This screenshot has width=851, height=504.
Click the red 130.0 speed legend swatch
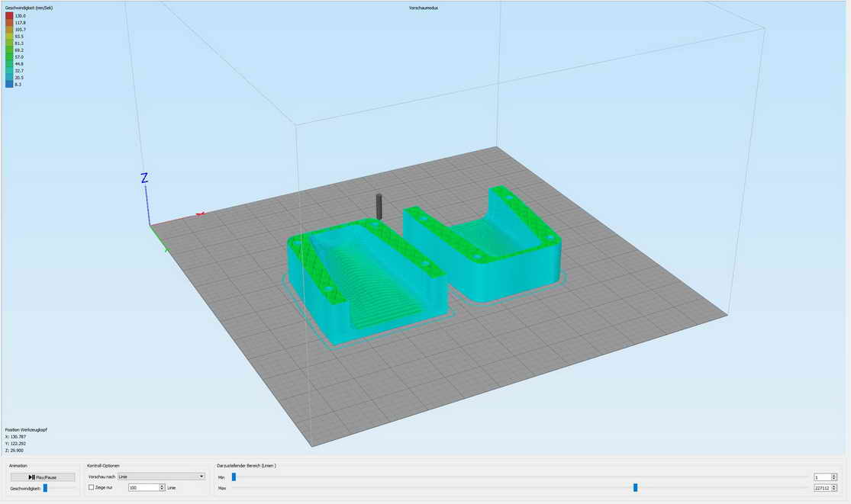click(x=9, y=16)
